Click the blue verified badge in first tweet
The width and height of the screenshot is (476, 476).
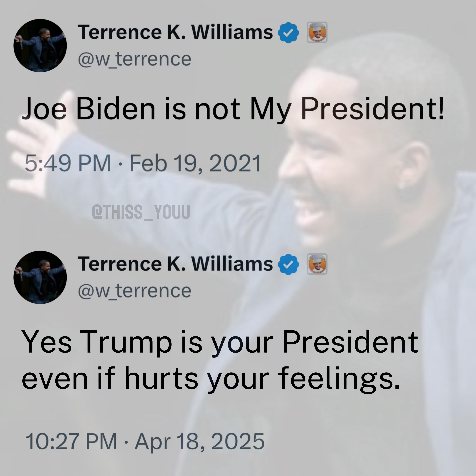click(288, 33)
